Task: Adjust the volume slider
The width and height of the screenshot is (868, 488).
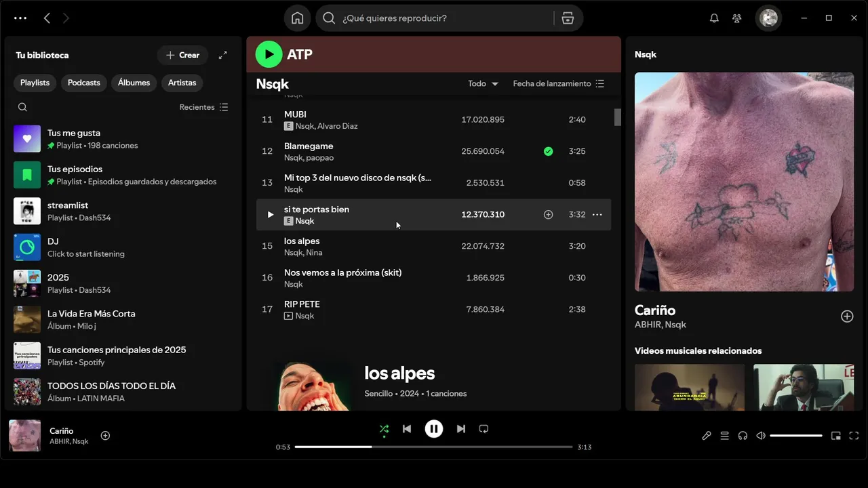Action: pyautogui.click(x=796, y=436)
